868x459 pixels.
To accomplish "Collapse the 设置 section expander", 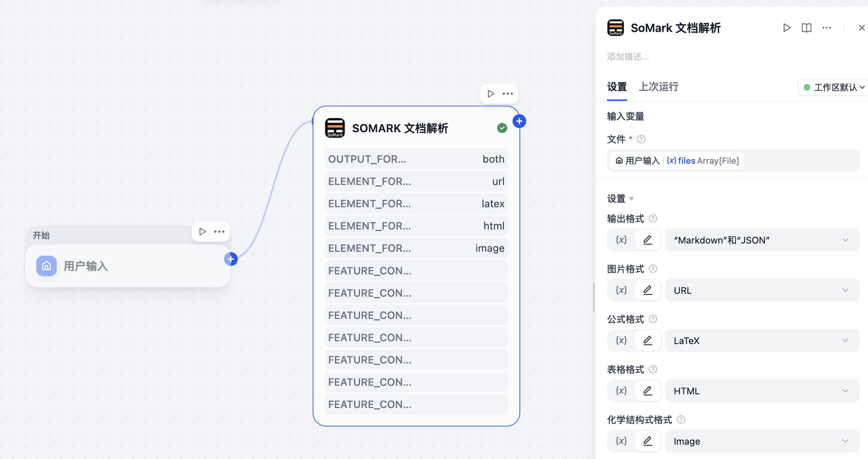I will click(631, 199).
